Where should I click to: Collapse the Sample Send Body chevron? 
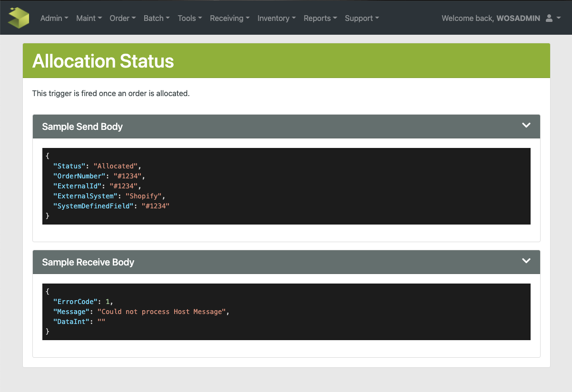(526, 126)
